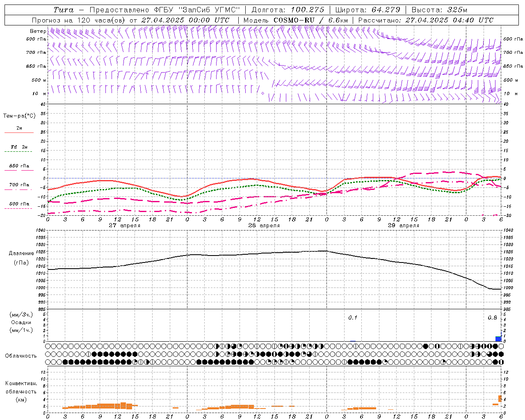
Task: Click "Прогноз на 120 часа(ов)" forecast text
Action: point(79,20)
